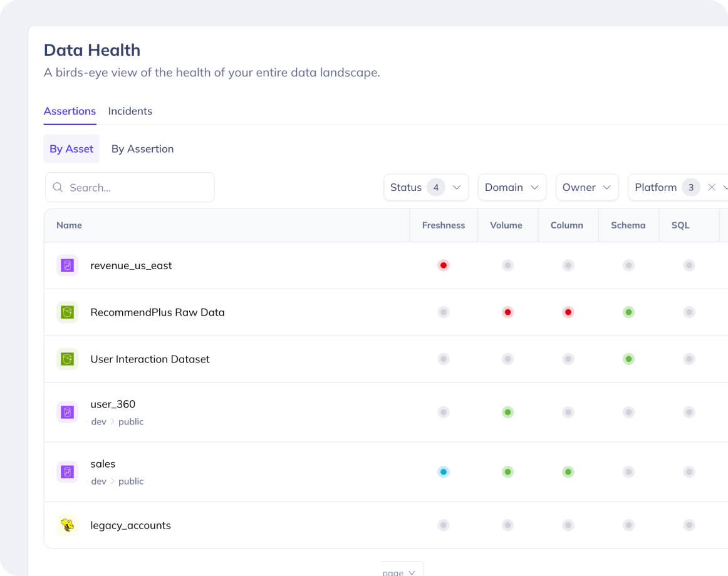Click the RecommendPlus Raw Data S3 bucket icon
This screenshot has height=576, width=728.
pyautogui.click(x=67, y=312)
